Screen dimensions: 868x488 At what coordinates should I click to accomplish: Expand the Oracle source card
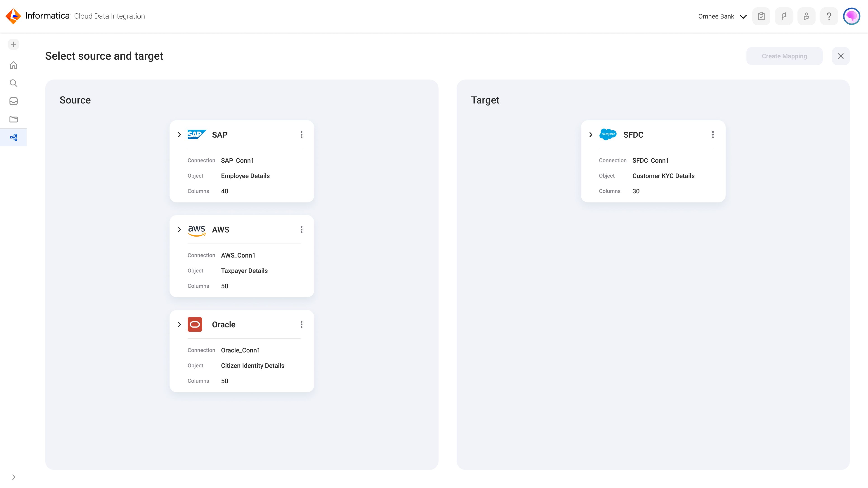point(179,324)
